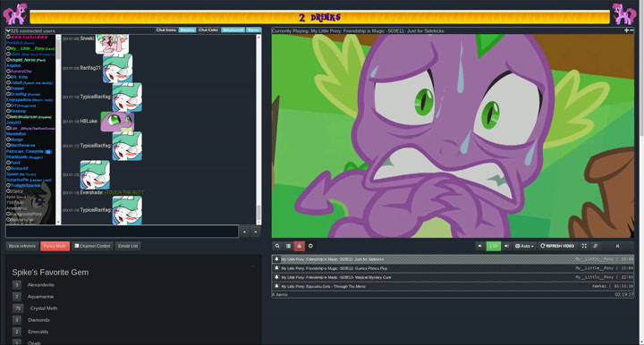Open the Auto quality dropdown
Viewport: 644px width, 345px height.
pyautogui.click(x=524, y=246)
